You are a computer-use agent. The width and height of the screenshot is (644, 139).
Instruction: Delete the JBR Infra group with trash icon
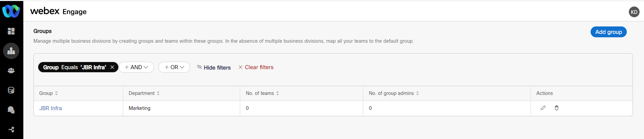(x=556, y=108)
